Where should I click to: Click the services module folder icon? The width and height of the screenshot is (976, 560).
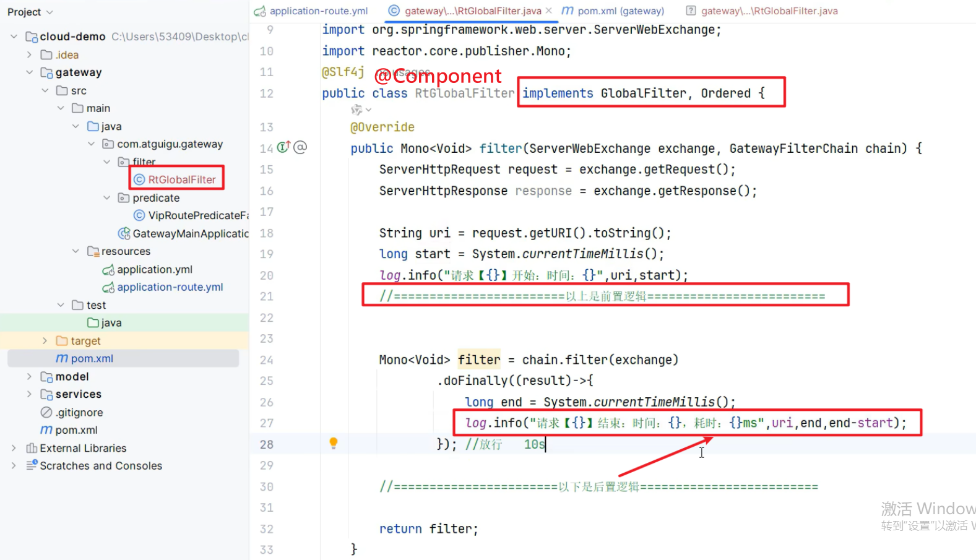tap(46, 395)
